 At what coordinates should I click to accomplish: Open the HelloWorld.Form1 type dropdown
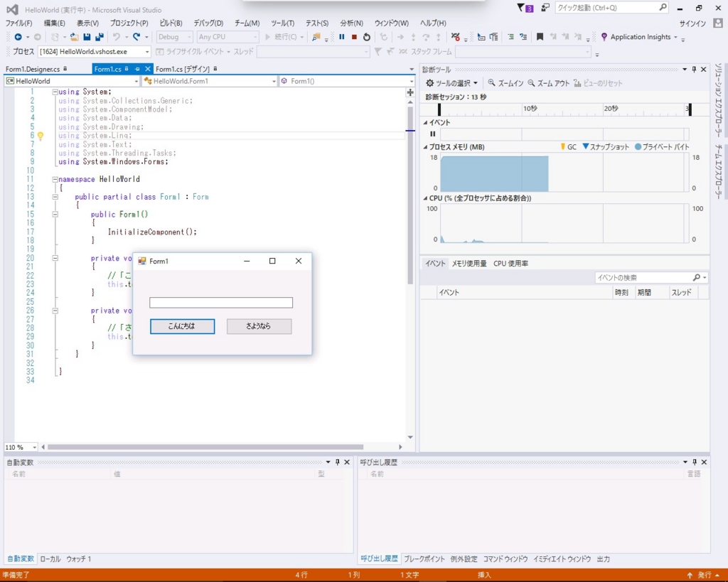pyautogui.click(x=274, y=81)
